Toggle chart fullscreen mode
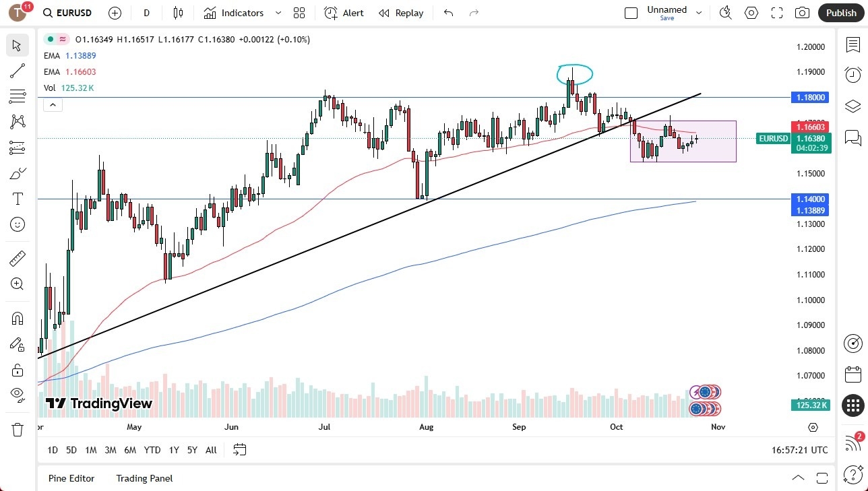Viewport: 868px width, 491px height. pyautogui.click(x=776, y=12)
